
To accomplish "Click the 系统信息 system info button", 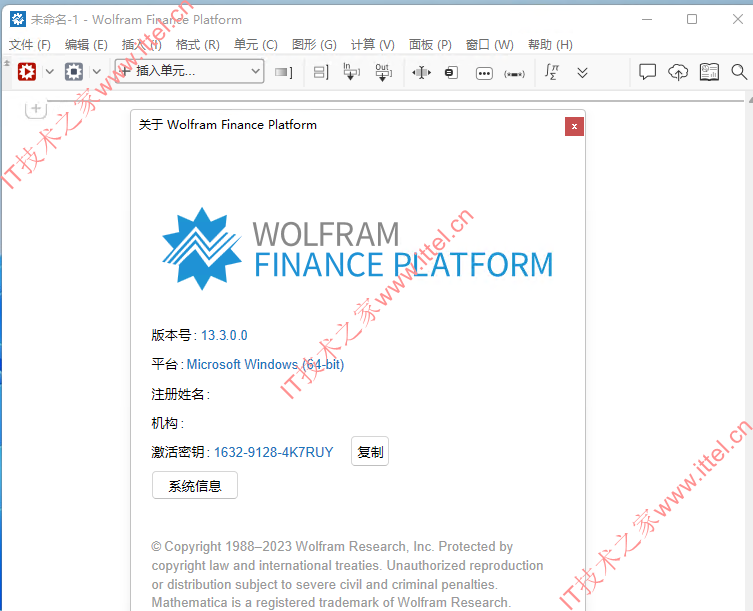I will [195, 486].
